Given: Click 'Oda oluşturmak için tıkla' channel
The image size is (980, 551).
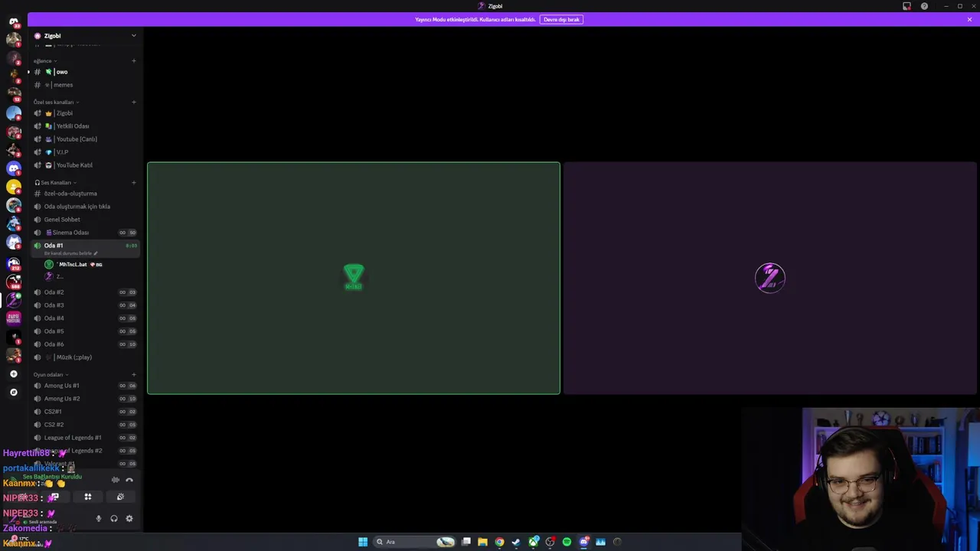Looking at the screenshot, I should coord(85,207).
